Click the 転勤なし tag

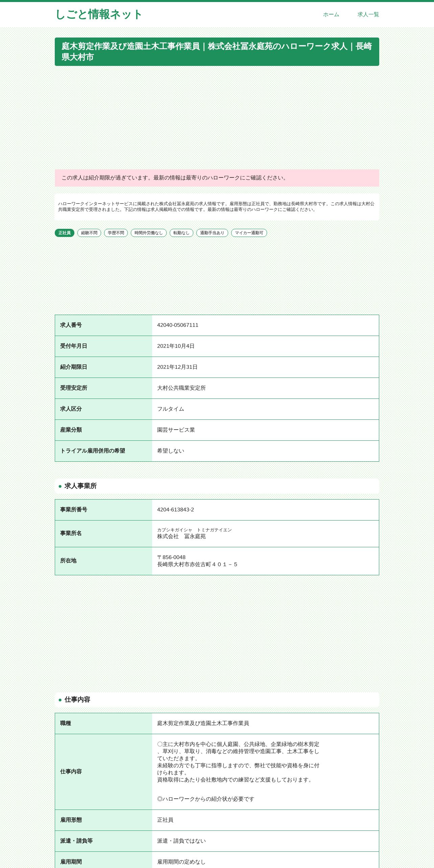tap(182, 233)
